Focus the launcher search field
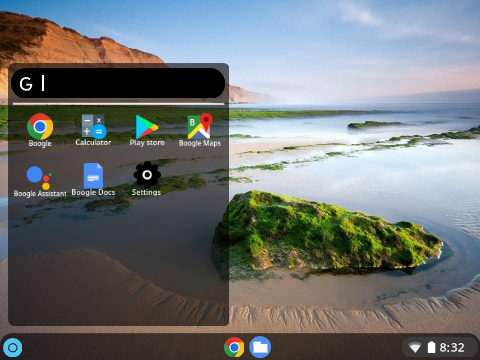The image size is (480, 360). [x=118, y=83]
